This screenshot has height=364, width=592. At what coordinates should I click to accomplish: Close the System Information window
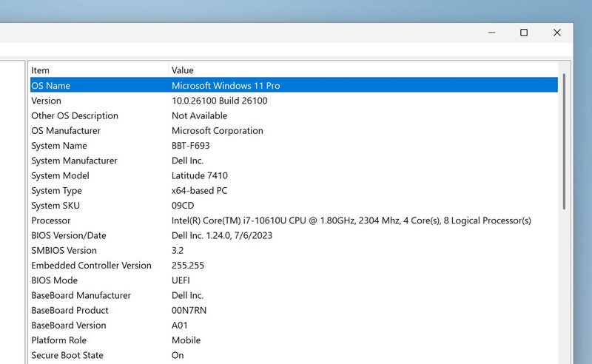click(557, 33)
